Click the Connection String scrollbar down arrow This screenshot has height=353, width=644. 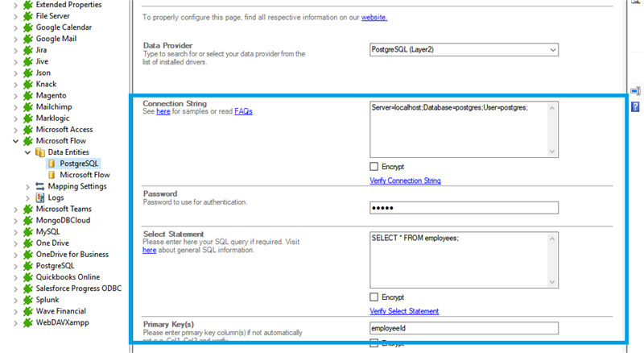[x=552, y=152]
